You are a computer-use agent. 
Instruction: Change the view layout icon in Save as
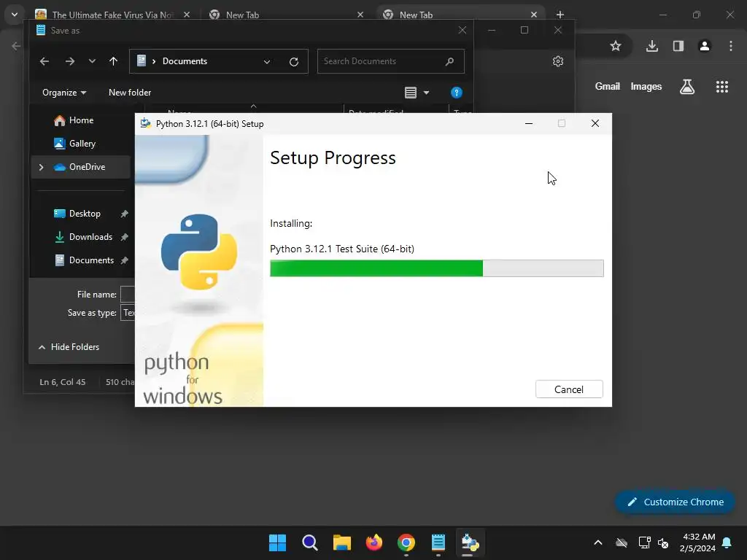click(x=411, y=93)
